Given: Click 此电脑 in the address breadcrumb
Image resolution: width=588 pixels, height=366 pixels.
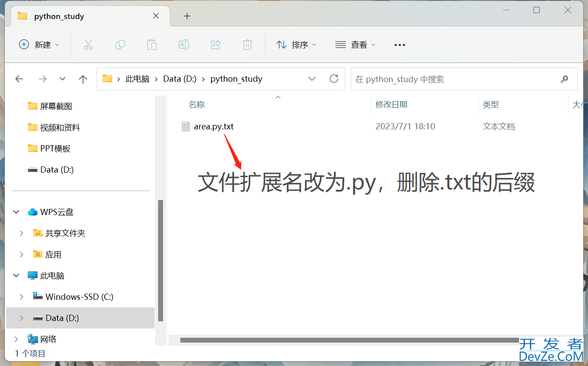Looking at the screenshot, I should [x=137, y=79].
